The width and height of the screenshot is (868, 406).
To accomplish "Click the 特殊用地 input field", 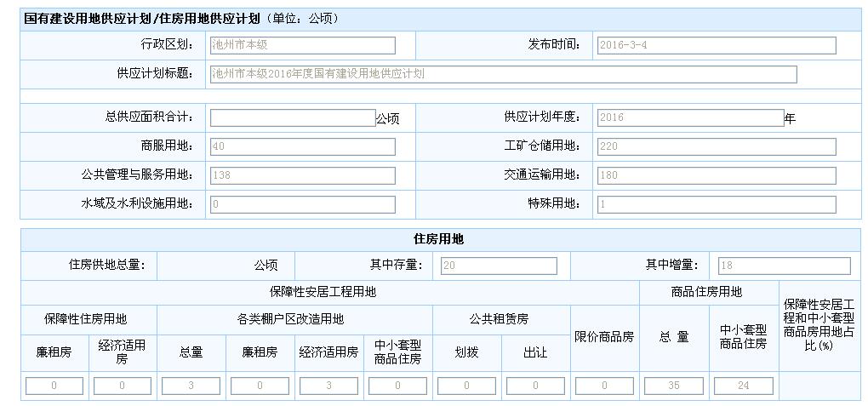I will click(715, 204).
